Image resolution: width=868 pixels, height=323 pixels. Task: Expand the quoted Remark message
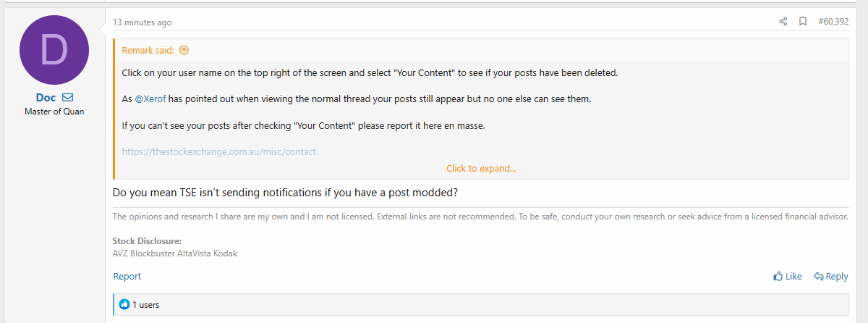click(481, 169)
